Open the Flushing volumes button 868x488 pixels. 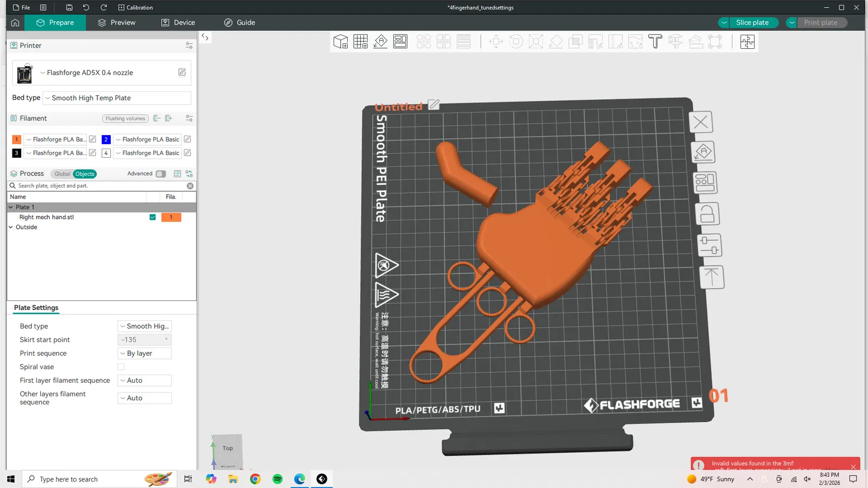[125, 119]
